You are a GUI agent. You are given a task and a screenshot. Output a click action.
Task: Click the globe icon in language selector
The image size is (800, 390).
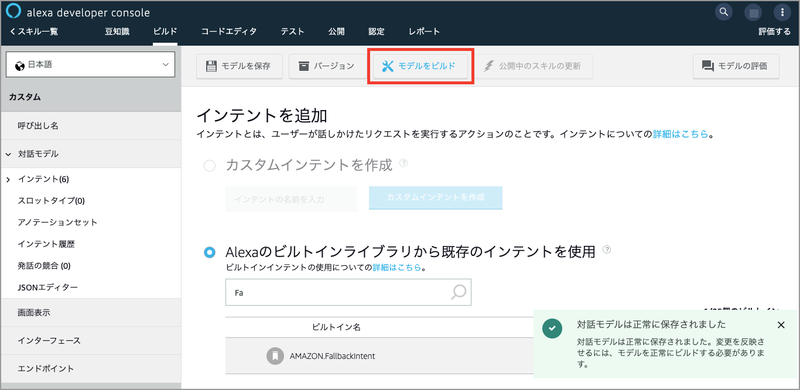coord(20,65)
